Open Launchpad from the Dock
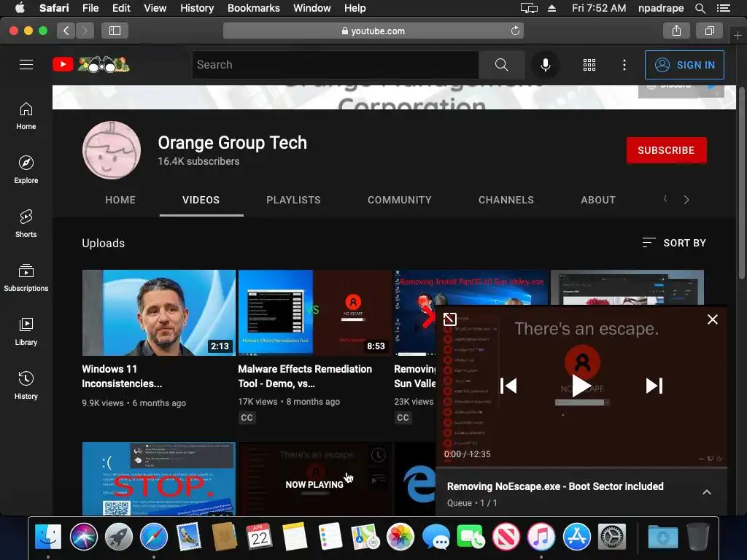 click(x=119, y=536)
